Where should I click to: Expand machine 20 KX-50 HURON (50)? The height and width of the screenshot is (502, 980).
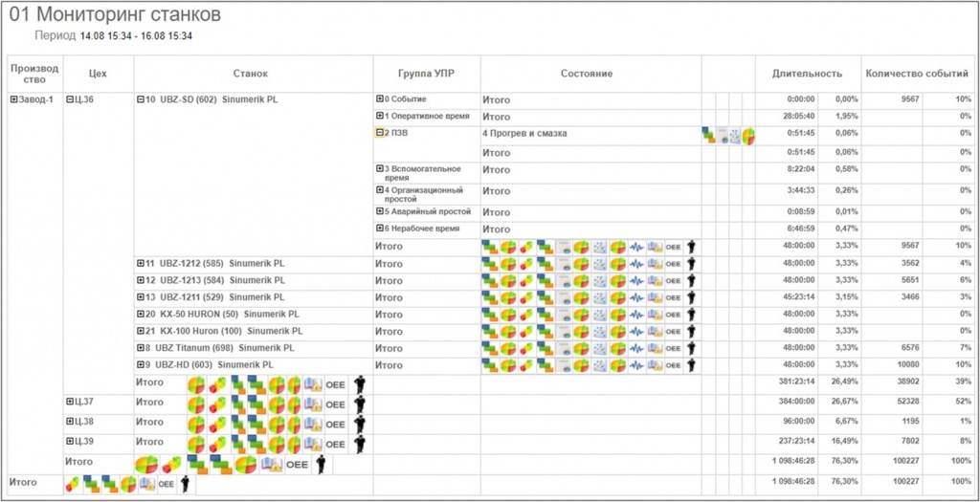(141, 314)
